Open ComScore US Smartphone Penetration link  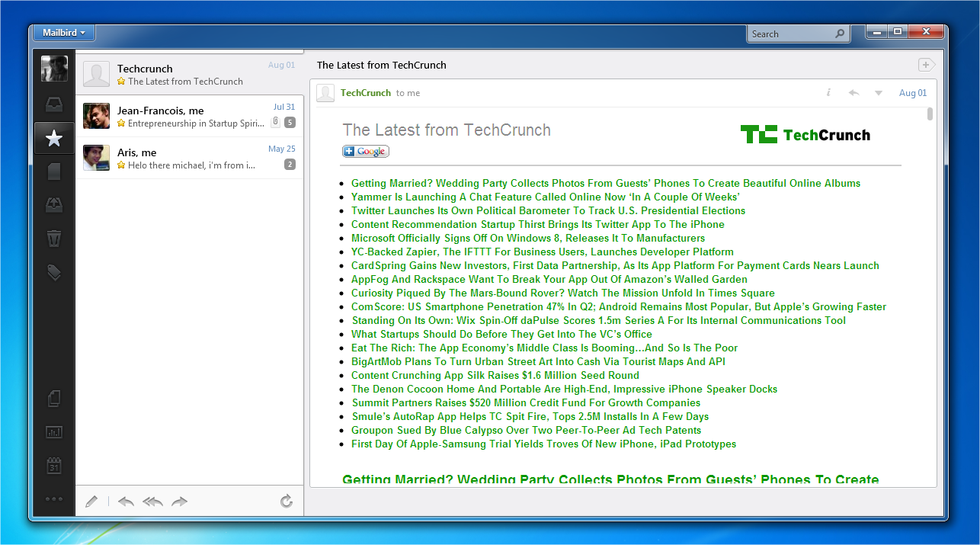point(619,306)
